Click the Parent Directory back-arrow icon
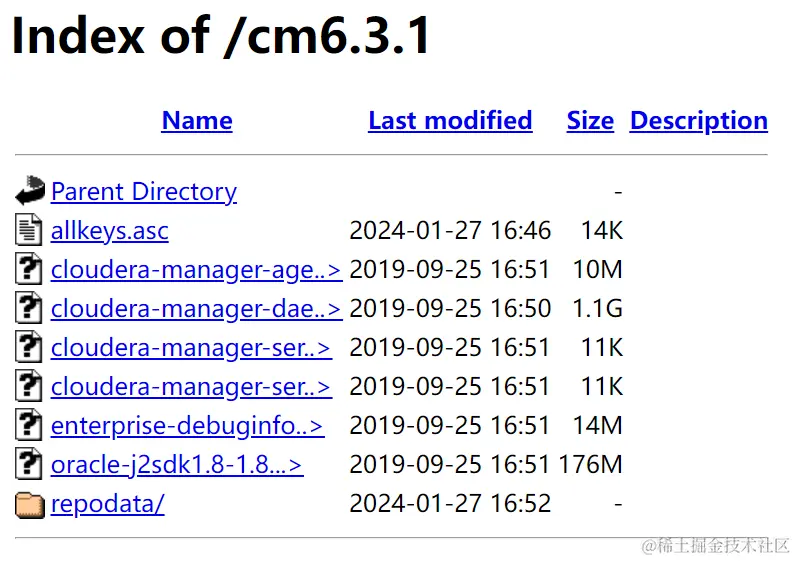The image size is (796, 561). pos(30,190)
